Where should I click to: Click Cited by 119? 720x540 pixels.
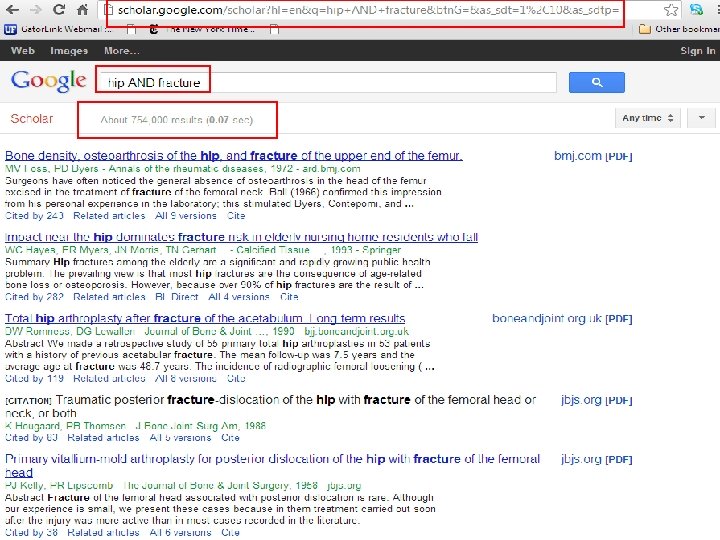[34, 378]
